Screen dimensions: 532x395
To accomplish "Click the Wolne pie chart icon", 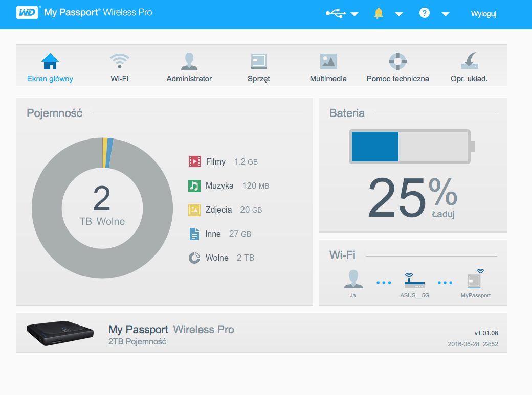I will coord(194,258).
